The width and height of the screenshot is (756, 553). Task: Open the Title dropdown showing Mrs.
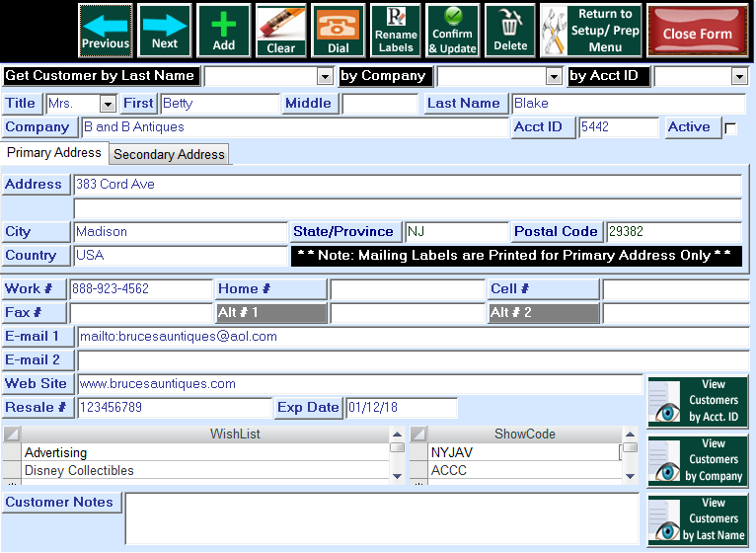(108, 104)
